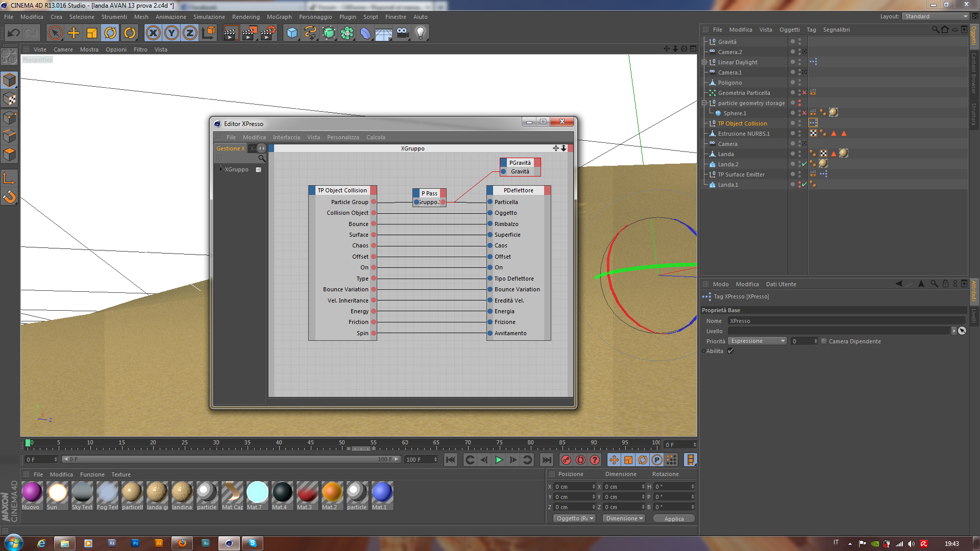Expand the Linear Daylight tree item
The image size is (980, 551).
point(704,62)
